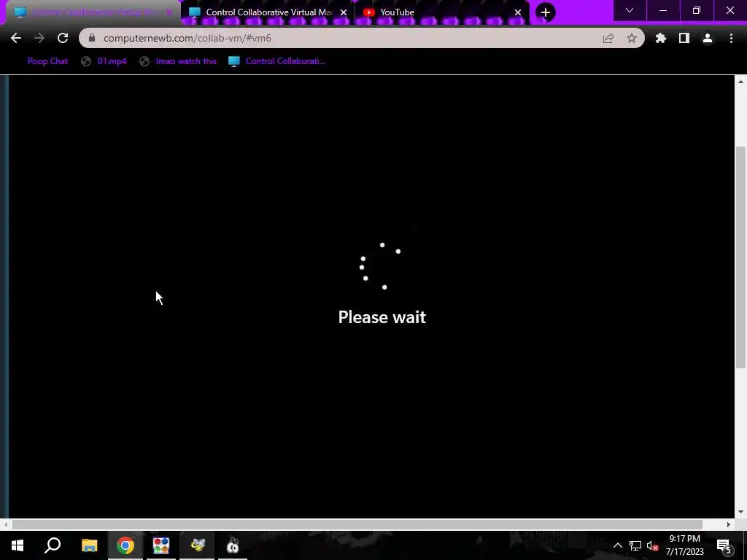Open the Windows Start menu

(x=18, y=545)
